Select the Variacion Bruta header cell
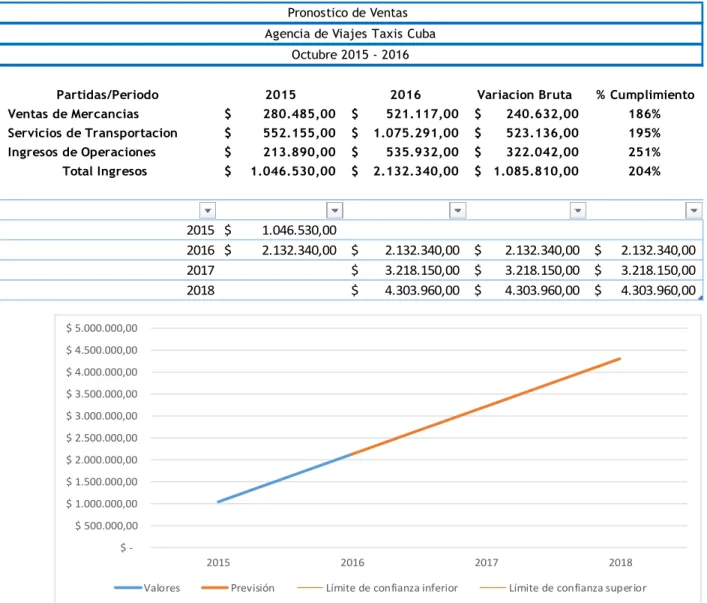 (x=524, y=95)
